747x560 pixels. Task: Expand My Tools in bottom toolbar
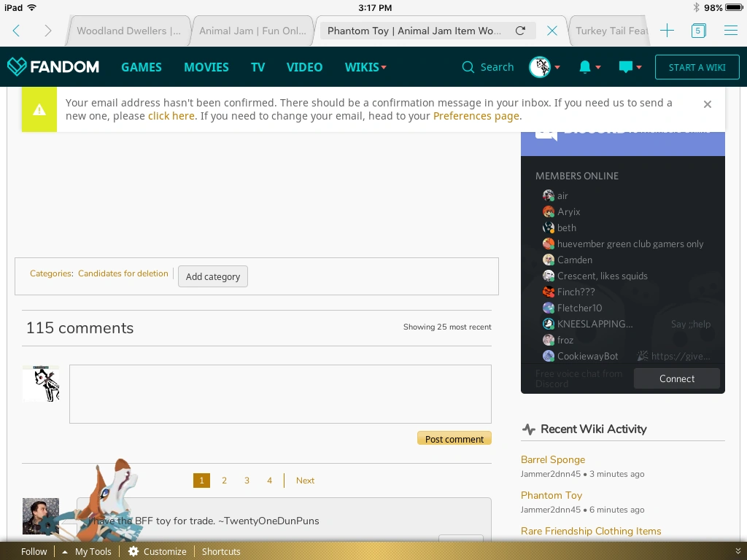coord(88,551)
